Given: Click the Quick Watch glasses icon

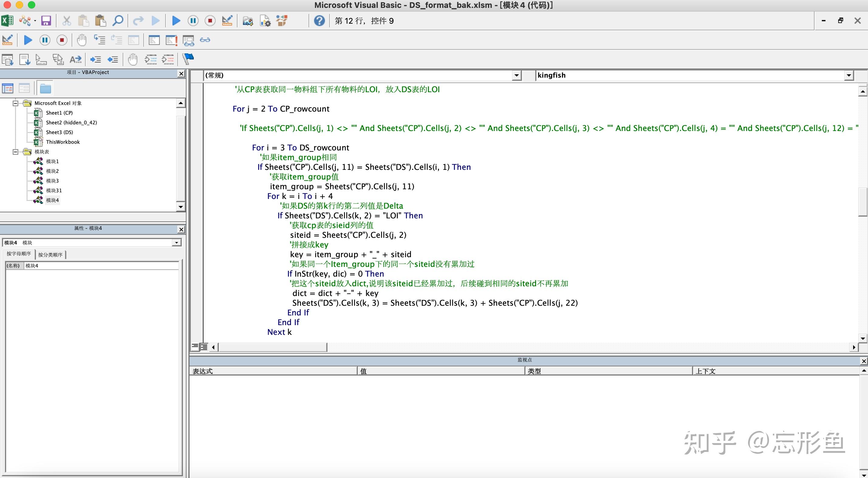Looking at the screenshot, I should click(x=205, y=40).
